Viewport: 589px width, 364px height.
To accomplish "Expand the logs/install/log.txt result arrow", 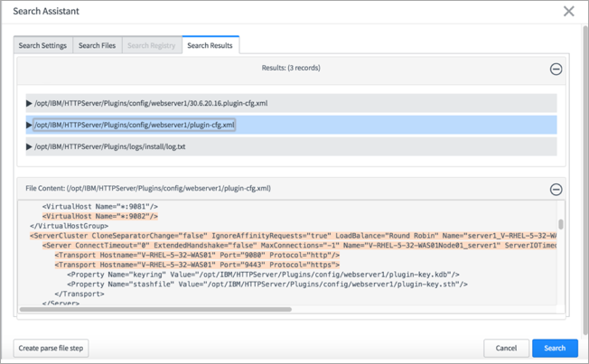I will pyautogui.click(x=29, y=147).
